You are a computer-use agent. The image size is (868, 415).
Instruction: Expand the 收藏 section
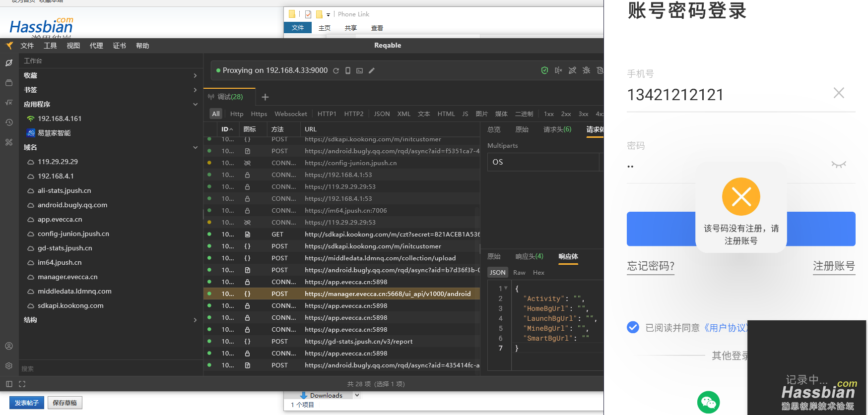195,76
